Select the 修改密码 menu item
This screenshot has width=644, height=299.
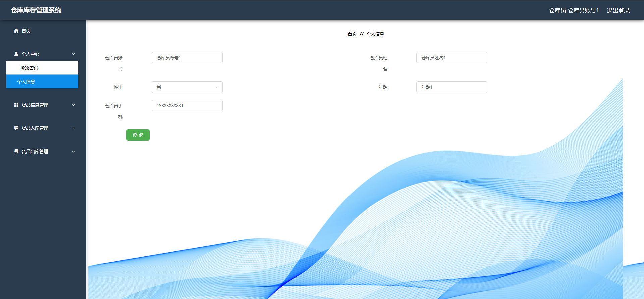[x=42, y=68]
